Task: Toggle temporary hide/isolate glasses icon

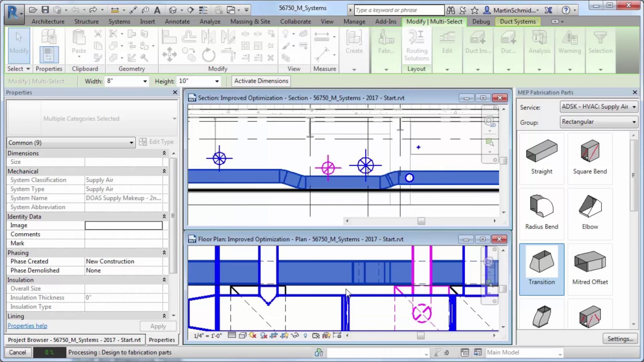Action: click(295, 335)
